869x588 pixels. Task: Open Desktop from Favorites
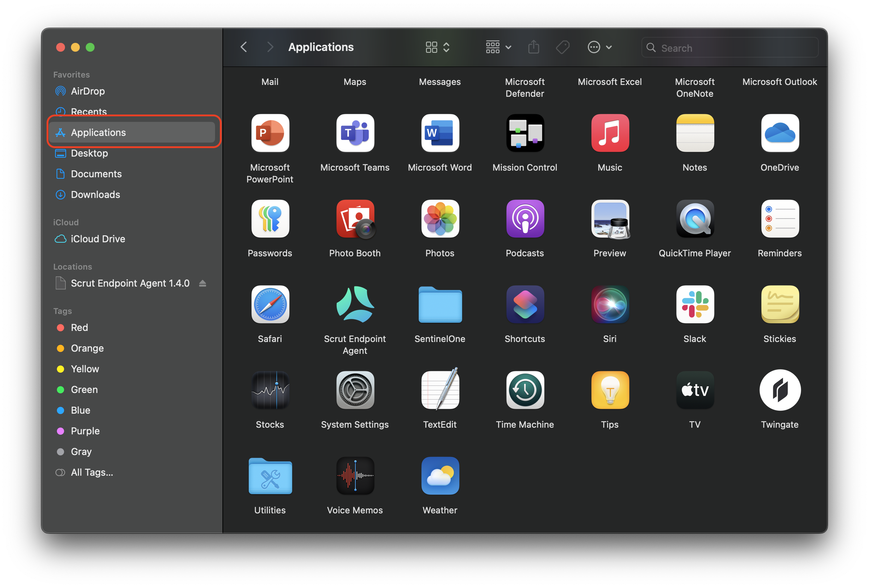[x=132, y=153]
